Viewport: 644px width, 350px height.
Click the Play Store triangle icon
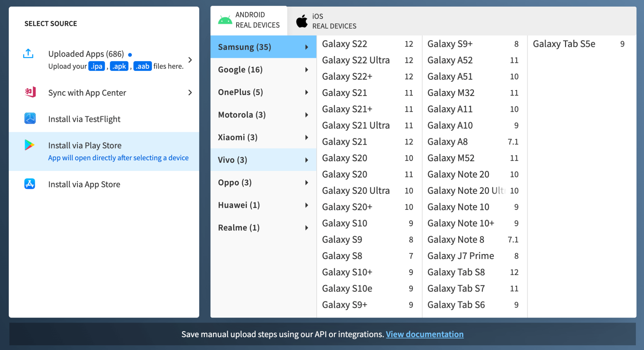coord(29,145)
